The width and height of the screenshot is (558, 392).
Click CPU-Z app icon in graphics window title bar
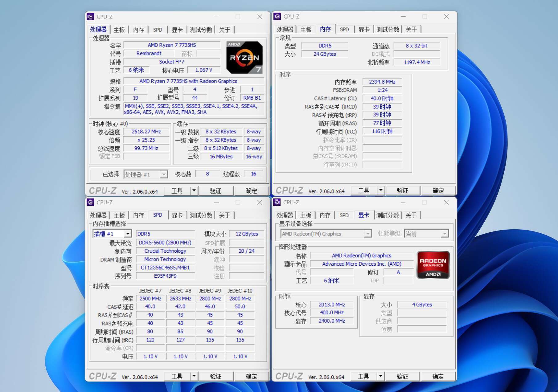[x=277, y=202]
